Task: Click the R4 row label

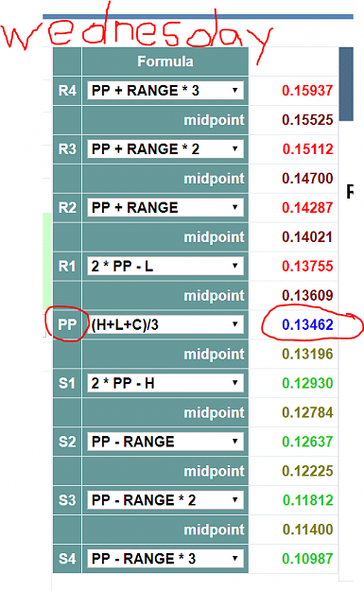Action: click(x=67, y=91)
